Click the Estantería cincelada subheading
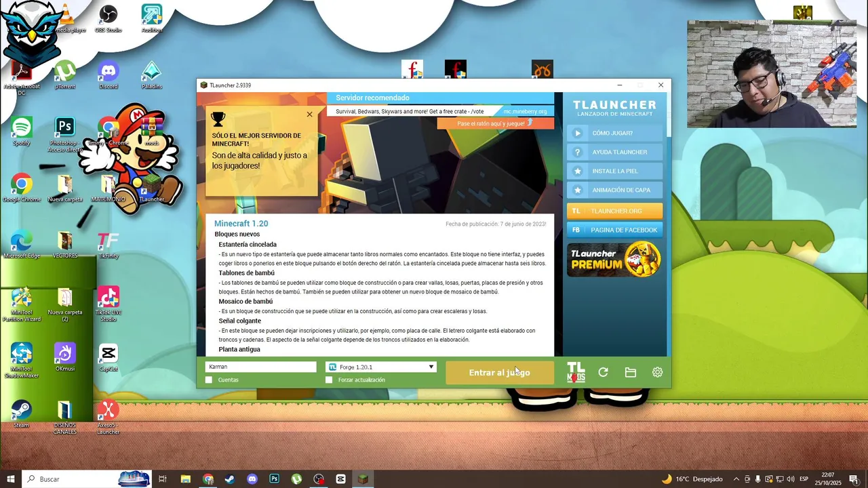 point(248,244)
